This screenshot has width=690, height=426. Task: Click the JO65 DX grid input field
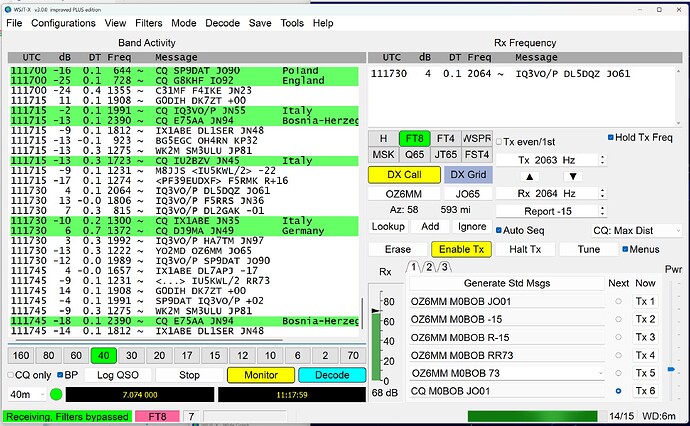[468, 194]
